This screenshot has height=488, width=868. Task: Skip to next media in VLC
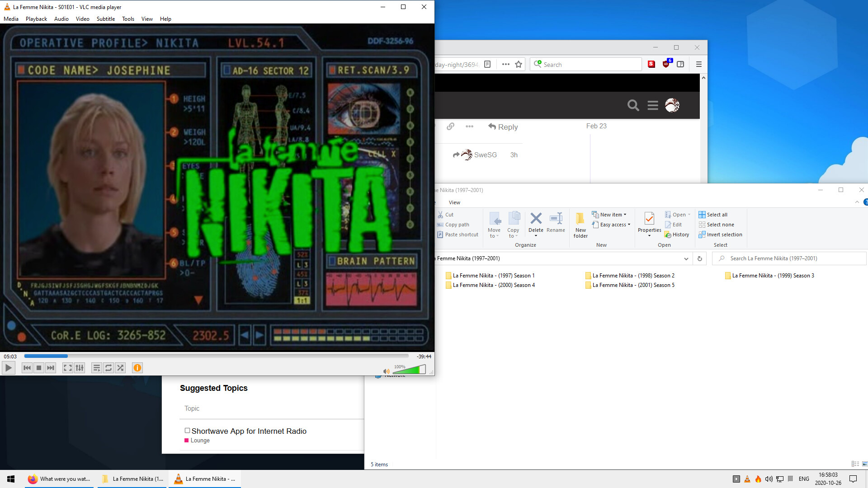click(51, 368)
